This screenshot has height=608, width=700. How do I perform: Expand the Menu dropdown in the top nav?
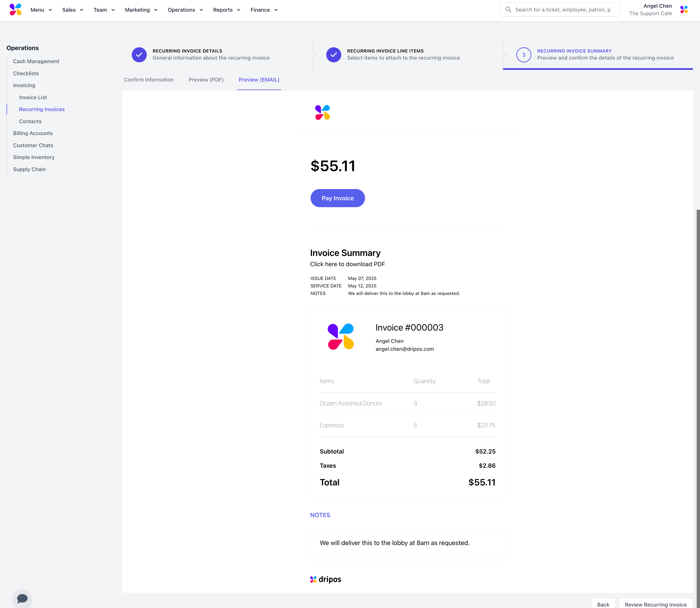41,10
